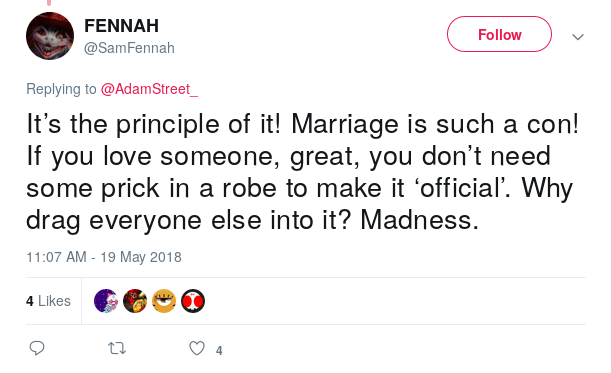Open the purple liker avatar
Screen dimensions: 611x373
tap(106, 301)
